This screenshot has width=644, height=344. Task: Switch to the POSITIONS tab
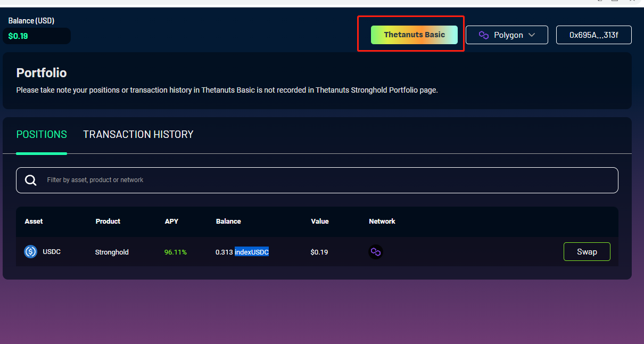point(42,134)
